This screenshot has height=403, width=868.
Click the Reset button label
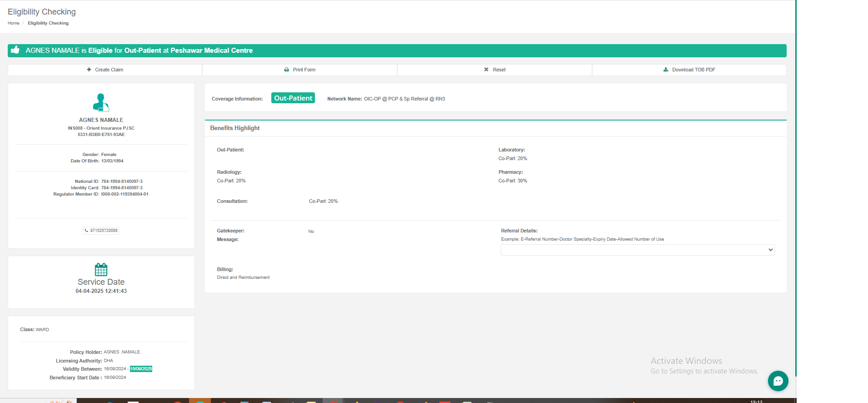[x=499, y=70]
